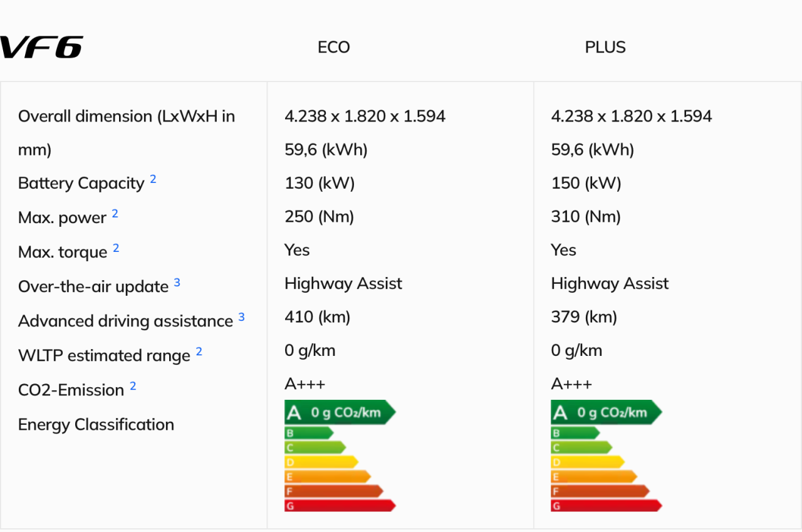Image resolution: width=802 pixels, height=532 pixels.
Task: Click the ECO 410 (km) range value
Action: [317, 317]
